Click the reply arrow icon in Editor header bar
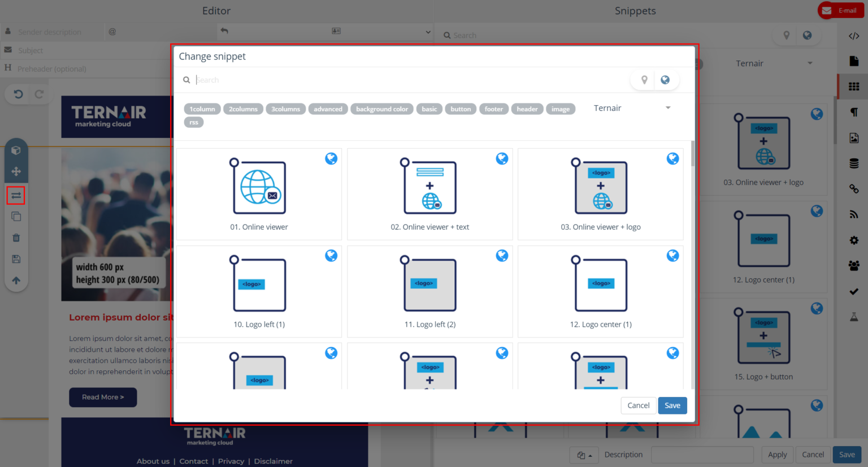Image resolution: width=868 pixels, height=467 pixels. [224, 31]
